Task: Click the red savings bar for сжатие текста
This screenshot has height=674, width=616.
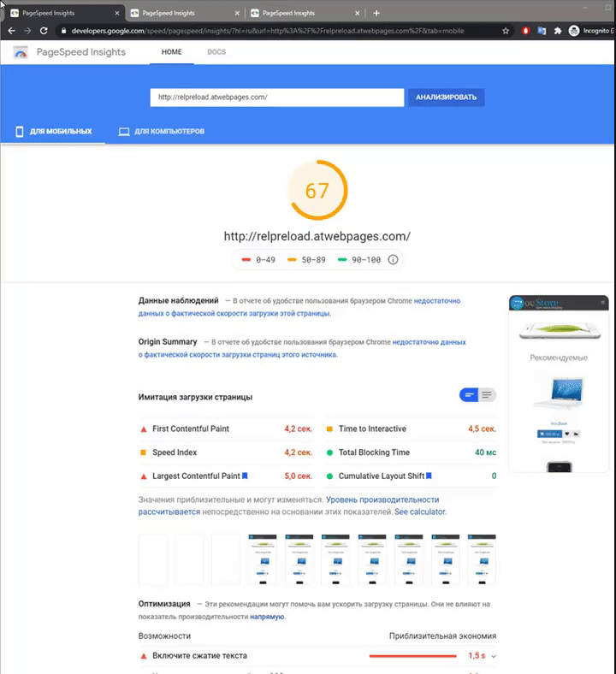Action: pos(412,656)
